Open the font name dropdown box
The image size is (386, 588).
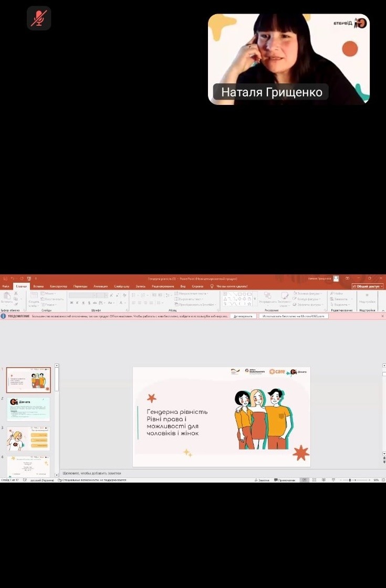pos(88,295)
